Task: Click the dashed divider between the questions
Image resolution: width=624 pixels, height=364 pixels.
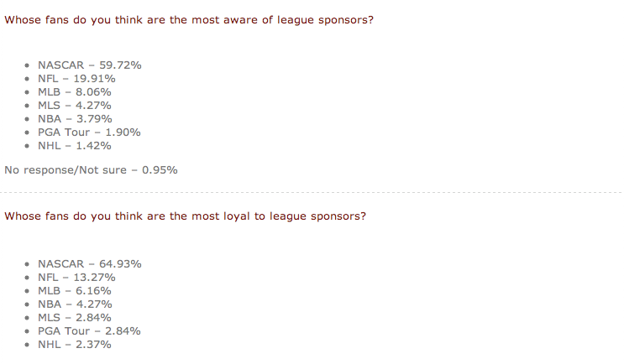Action: [x=312, y=193]
